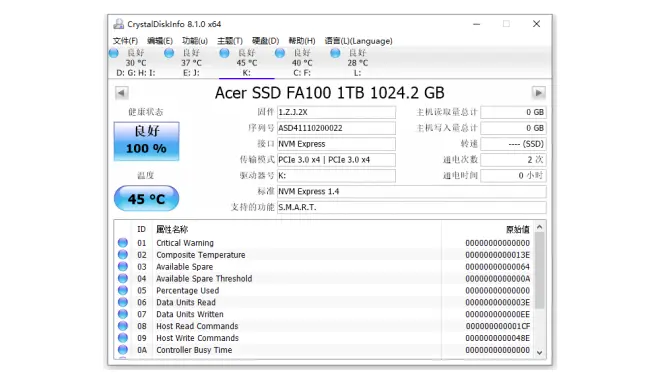Image resolution: width=660 pixels, height=378 pixels.
Task: Click the power on hours 0 小时 field
Action: point(514,176)
